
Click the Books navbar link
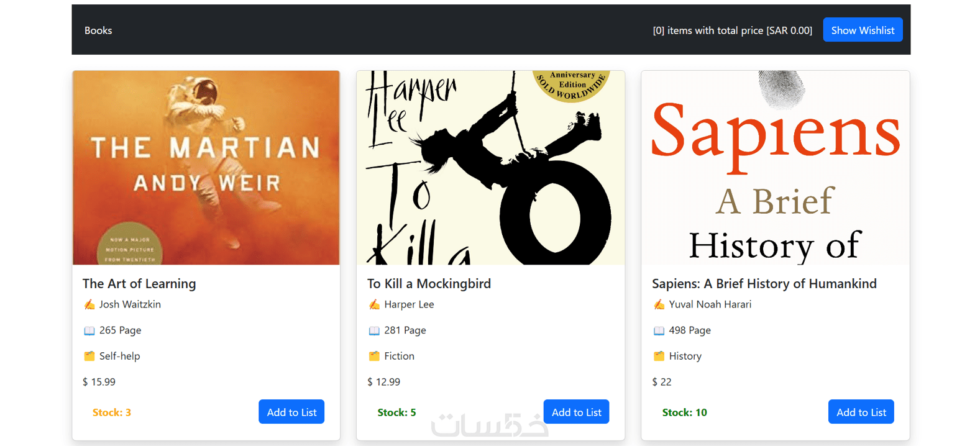pyautogui.click(x=98, y=30)
